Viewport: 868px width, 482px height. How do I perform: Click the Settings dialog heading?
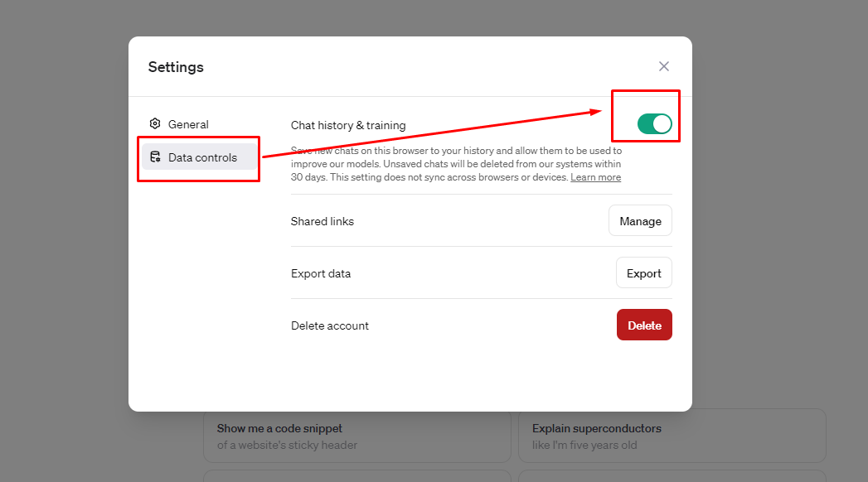coord(176,67)
